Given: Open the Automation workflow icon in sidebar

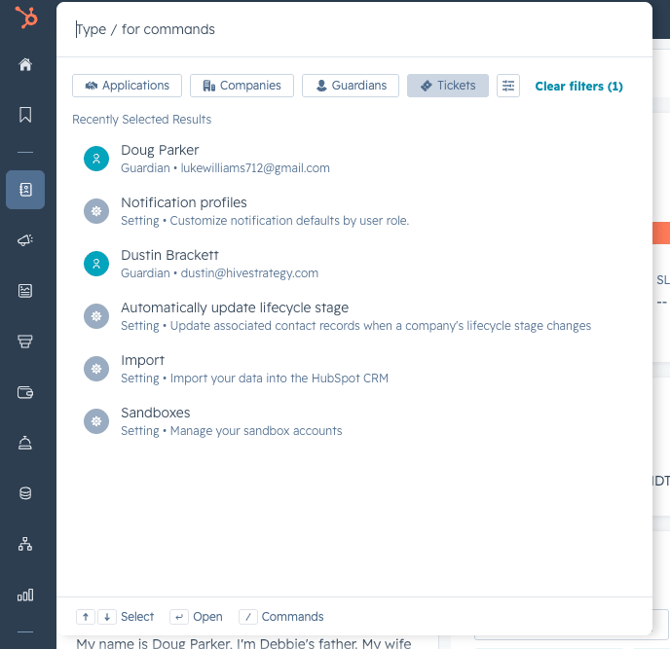Looking at the screenshot, I should (25, 544).
